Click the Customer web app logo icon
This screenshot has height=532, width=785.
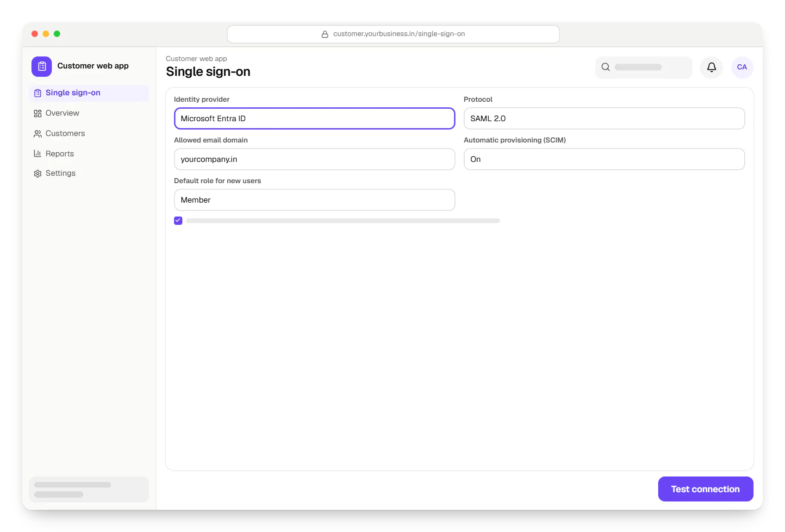click(42, 66)
